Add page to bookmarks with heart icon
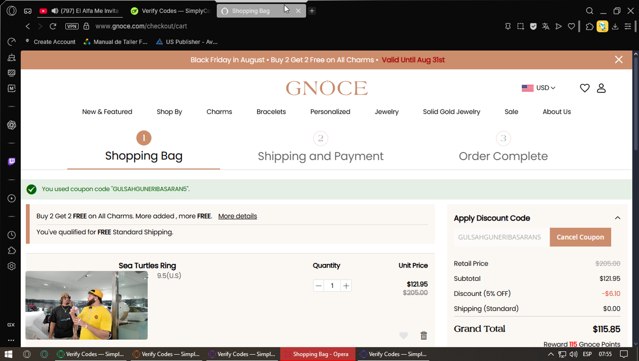The height and width of the screenshot is (361, 639). (x=571, y=26)
